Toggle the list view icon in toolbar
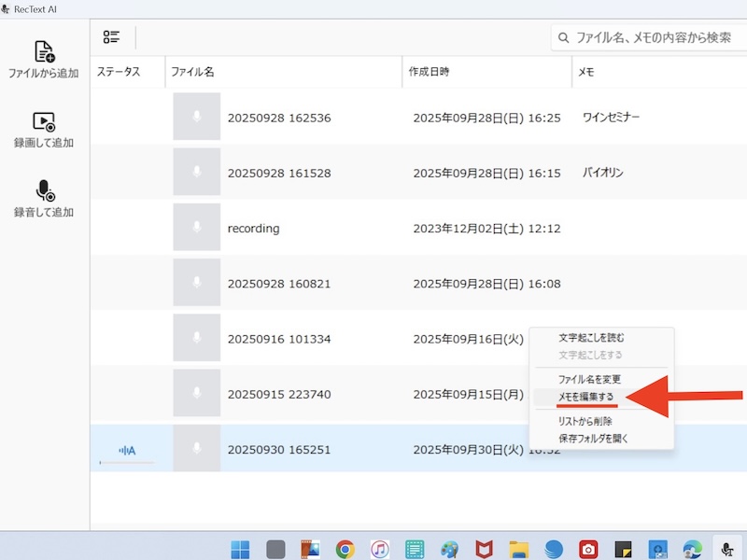 tap(112, 37)
